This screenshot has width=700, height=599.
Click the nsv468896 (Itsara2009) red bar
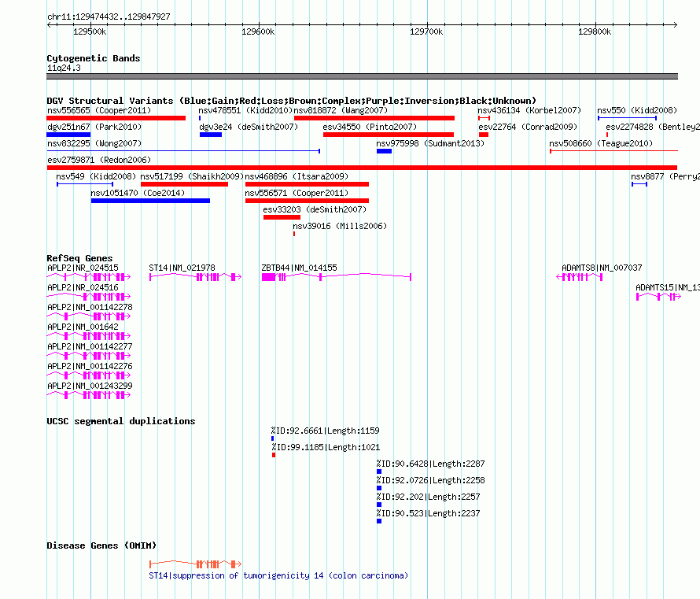(x=308, y=184)
